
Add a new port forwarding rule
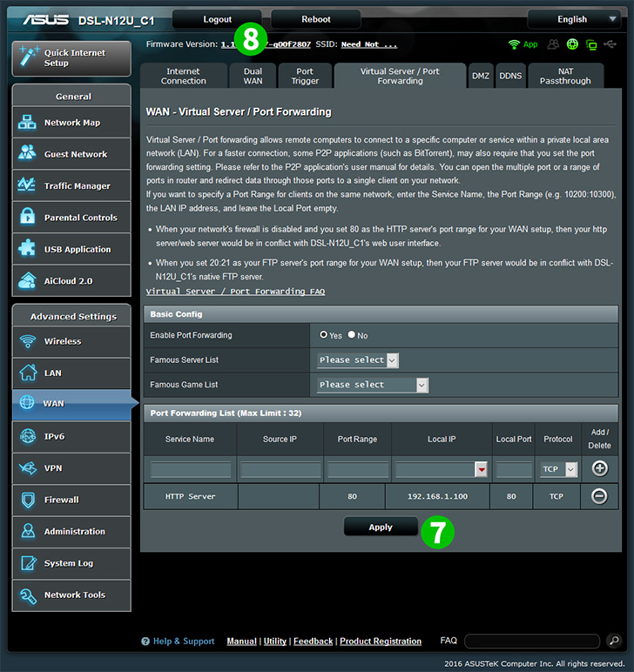[599, 468]
